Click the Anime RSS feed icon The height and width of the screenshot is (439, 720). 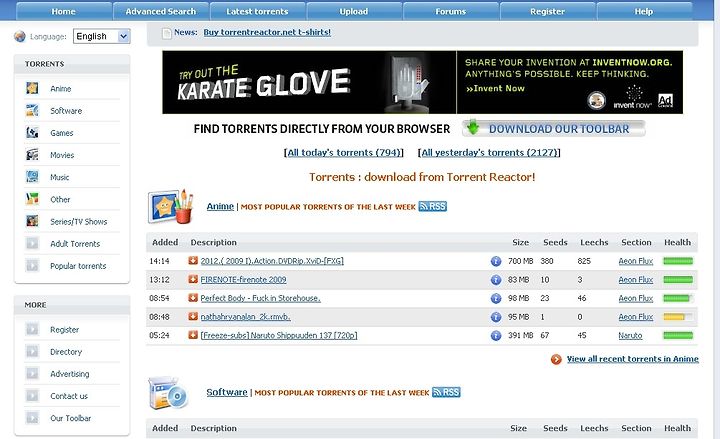(x=433, y=206)
